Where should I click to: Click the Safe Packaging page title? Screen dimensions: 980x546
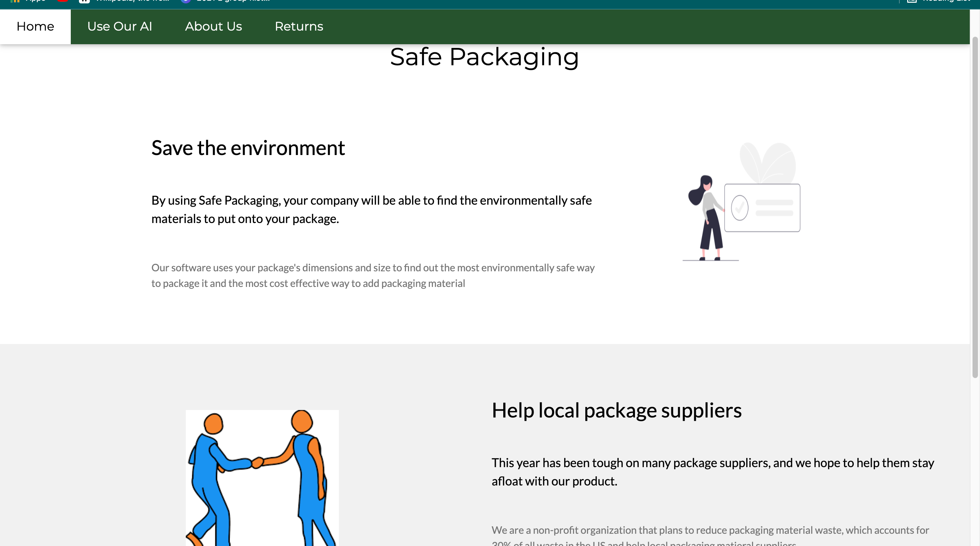click(484, 57)
